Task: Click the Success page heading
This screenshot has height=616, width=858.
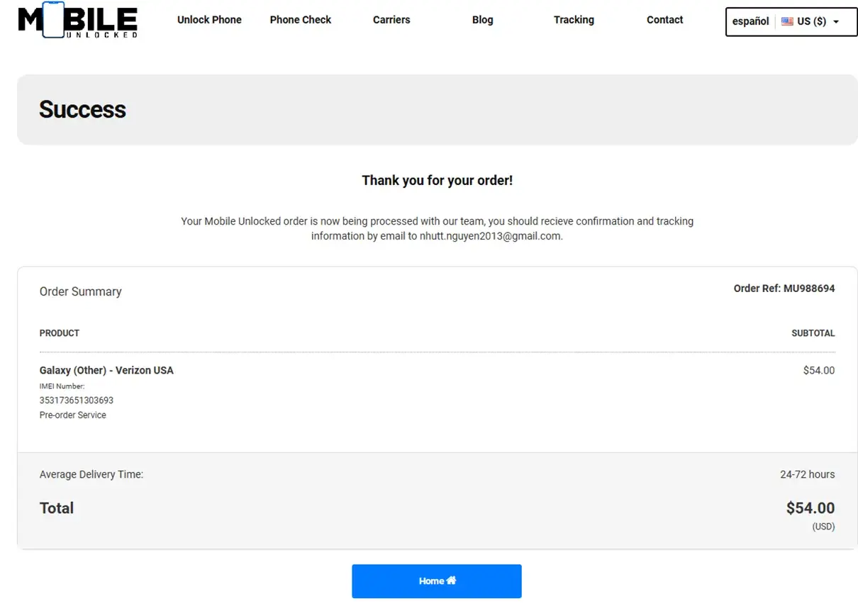Action: (x=82, y=110)
